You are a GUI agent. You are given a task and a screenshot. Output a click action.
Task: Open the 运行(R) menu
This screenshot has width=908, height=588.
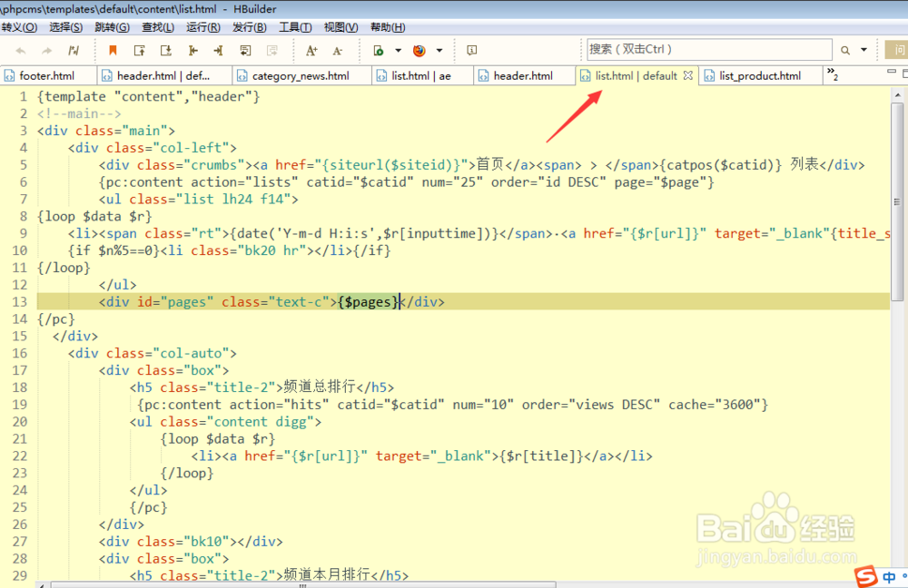(202, 27)
